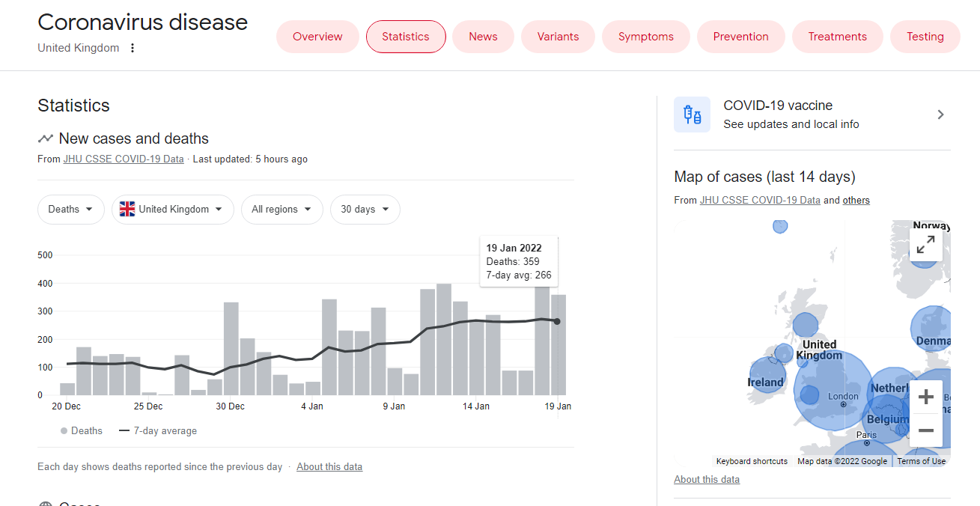Expand the All regions dropdown
The image size is (980, 506).
tap(281, 210)
